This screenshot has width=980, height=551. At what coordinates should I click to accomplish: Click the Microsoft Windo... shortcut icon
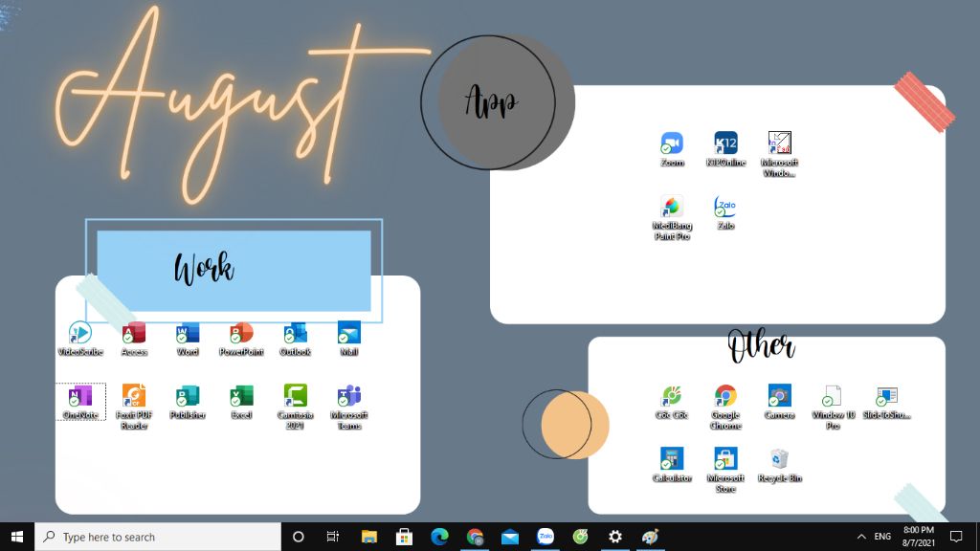779,154
